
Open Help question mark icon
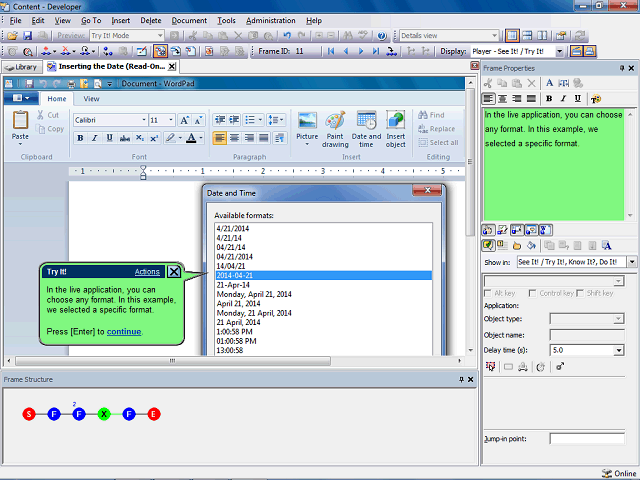pos(382,36)
